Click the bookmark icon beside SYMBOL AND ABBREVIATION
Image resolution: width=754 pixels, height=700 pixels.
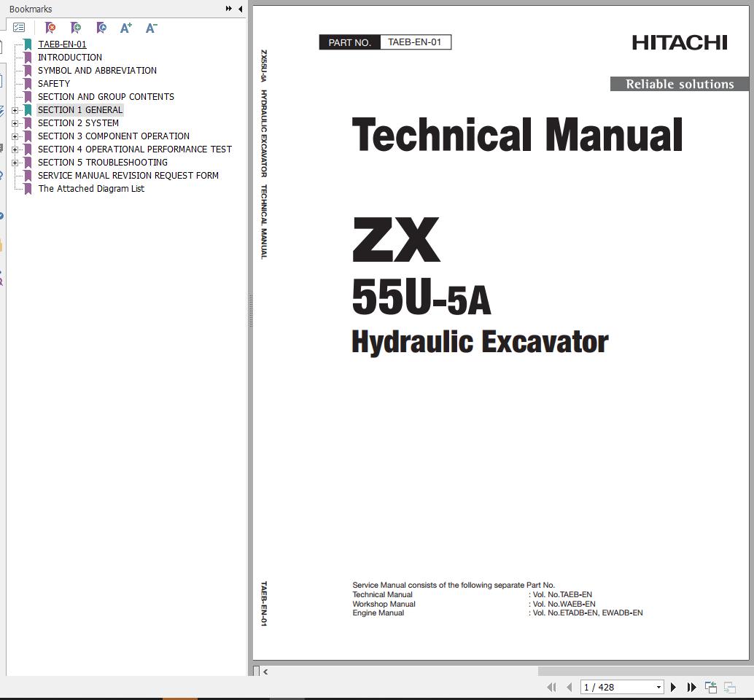(x=28, y=71)
